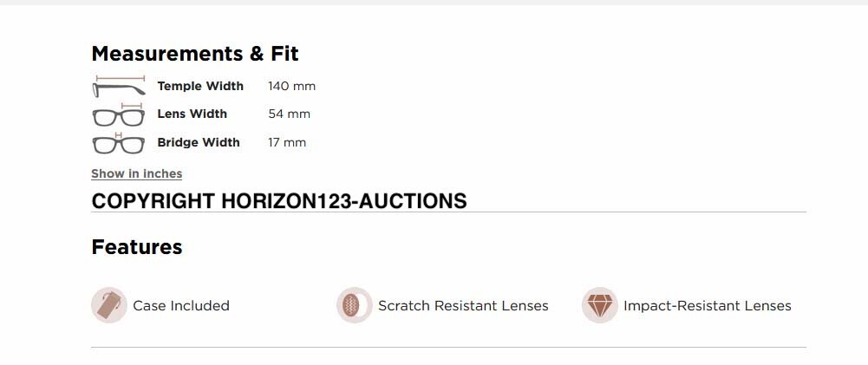Select the Impact-Resistant Lenses diamond icon
This screenshot has height=365, width=868.
point(599,305)
